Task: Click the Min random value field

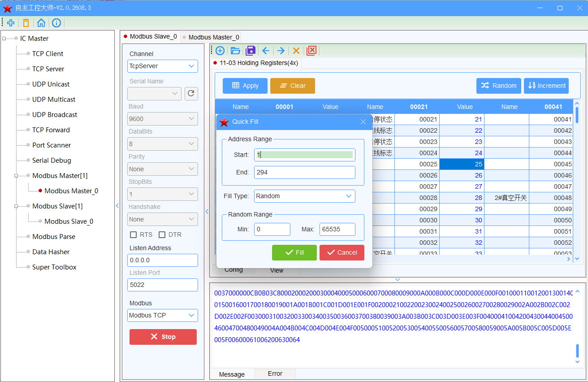Action: click(x=272, y=229)
